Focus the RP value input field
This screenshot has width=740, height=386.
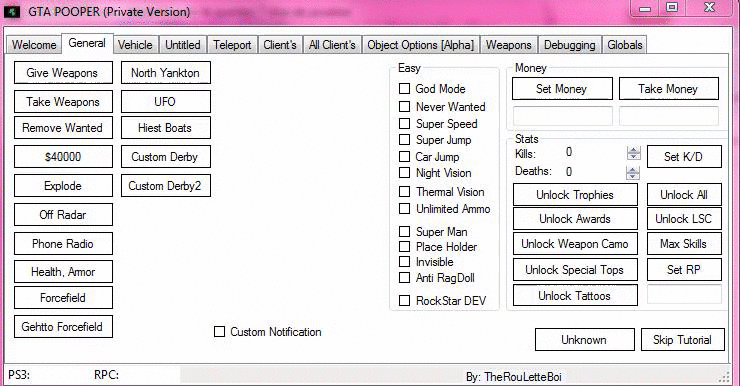684,294
